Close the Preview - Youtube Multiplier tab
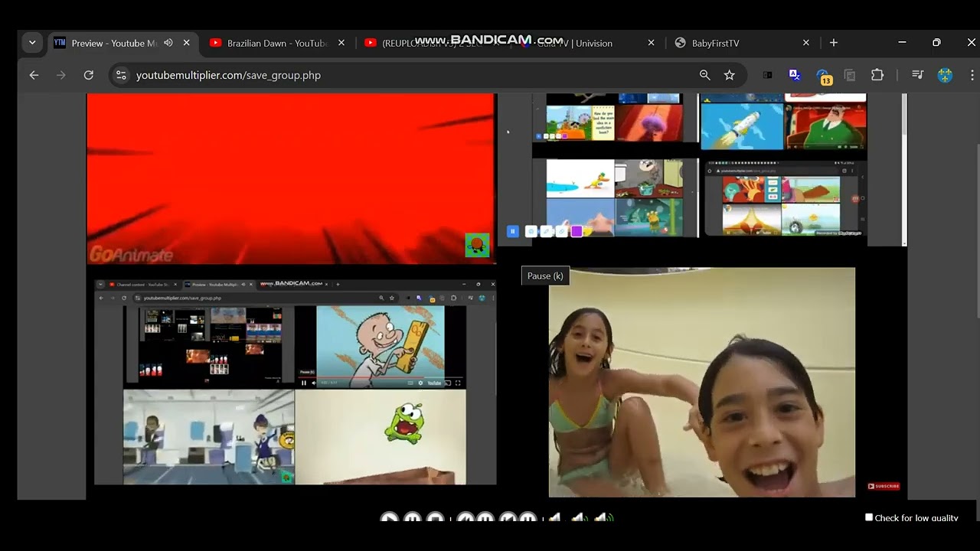980x551 pixels. pyautogui.click(x=186, y=43)
